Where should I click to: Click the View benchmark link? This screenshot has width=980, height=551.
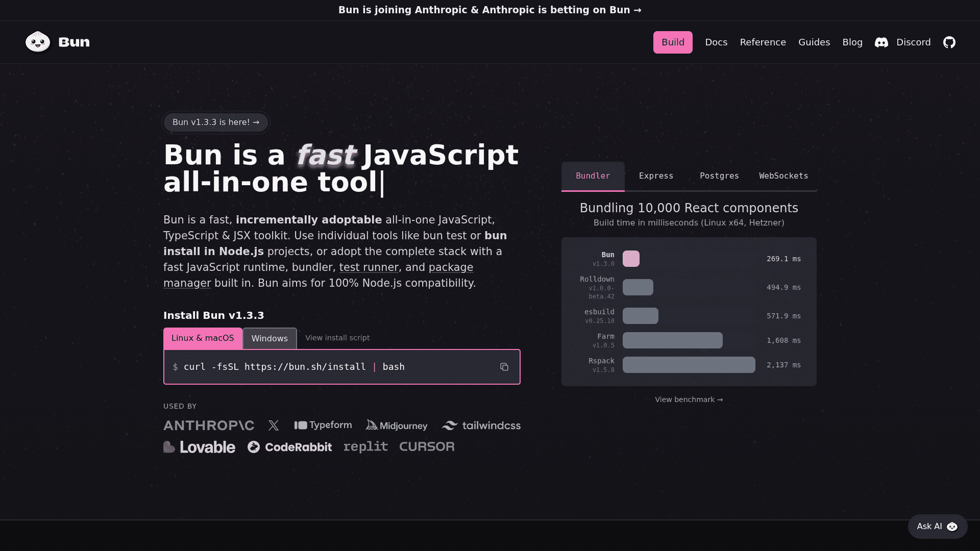coord(689,399)
